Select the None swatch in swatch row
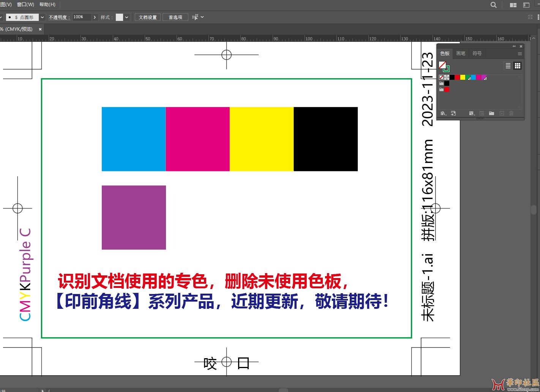This screenshot has width=540, height=392. pyautogui.click(x=441, y=77)
